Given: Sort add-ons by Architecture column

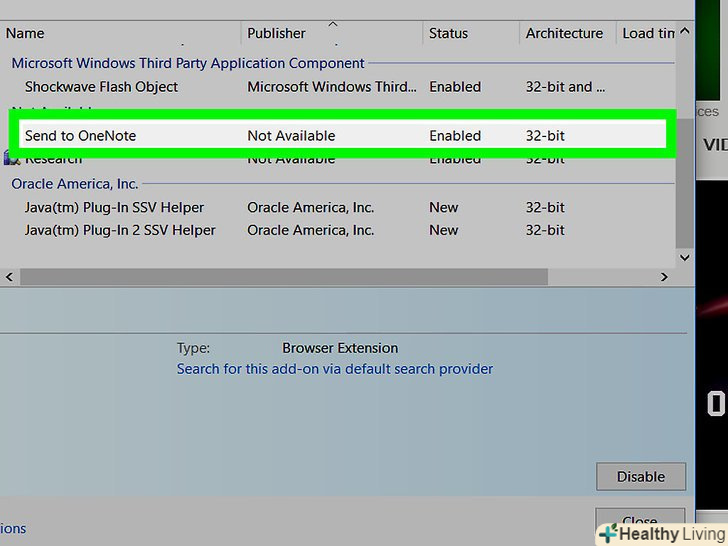Looking at the screenshot, I should (567, 33).
